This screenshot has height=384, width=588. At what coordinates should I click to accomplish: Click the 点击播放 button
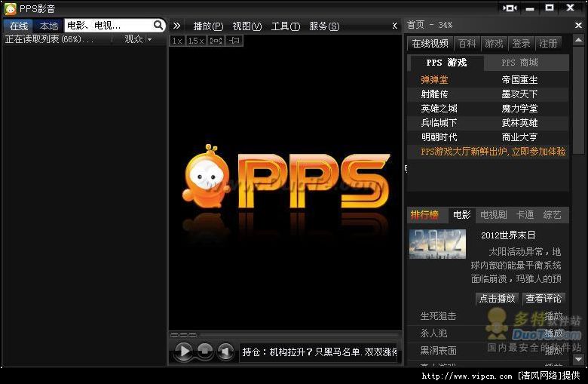coord(498,299)
